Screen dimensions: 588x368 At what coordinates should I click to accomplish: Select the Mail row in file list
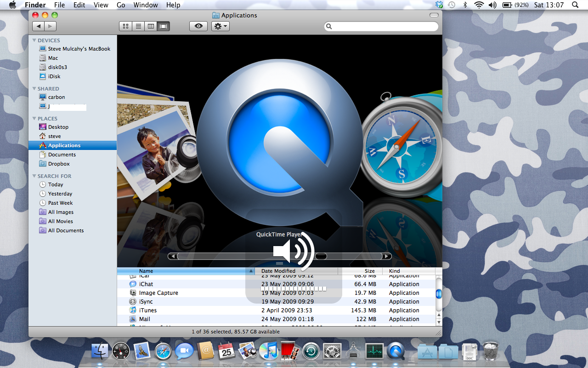point(276,319)
